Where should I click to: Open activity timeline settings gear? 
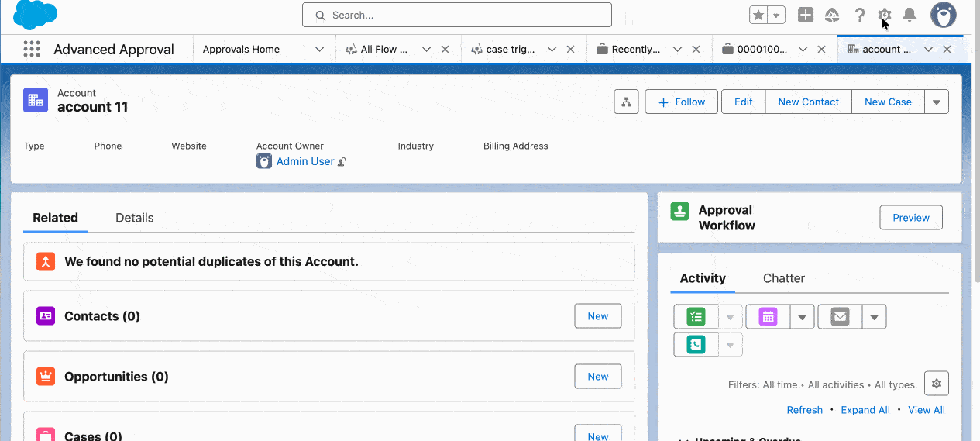tap(937, 384)
